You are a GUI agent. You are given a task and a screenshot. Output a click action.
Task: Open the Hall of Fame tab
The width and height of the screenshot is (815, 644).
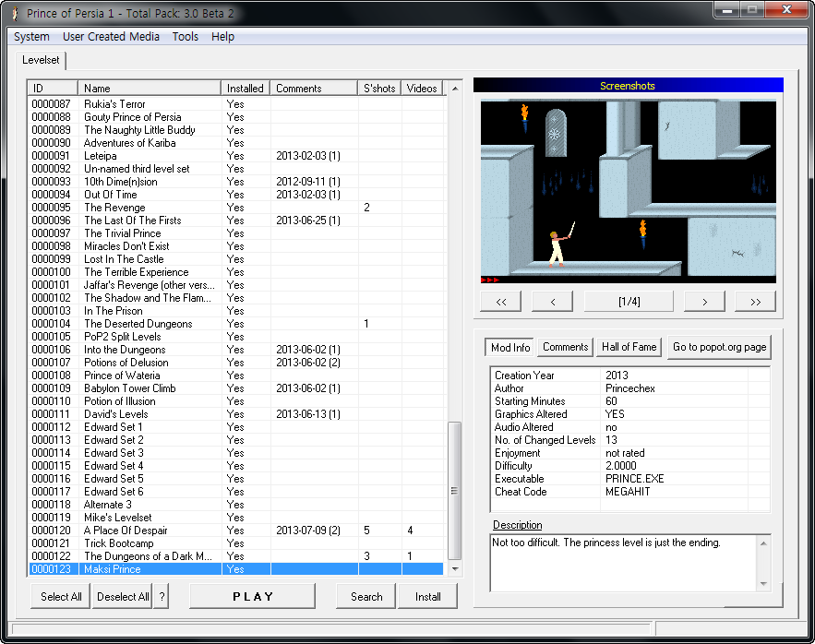click(x=629, y=347)
